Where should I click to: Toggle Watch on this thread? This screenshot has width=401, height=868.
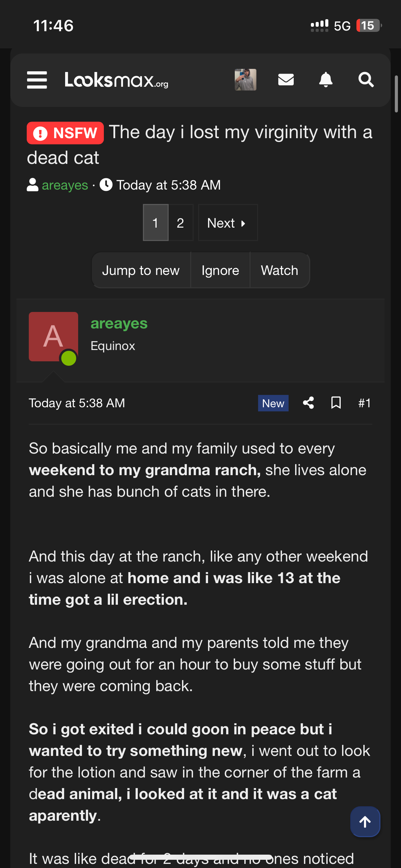coord(279,270)
